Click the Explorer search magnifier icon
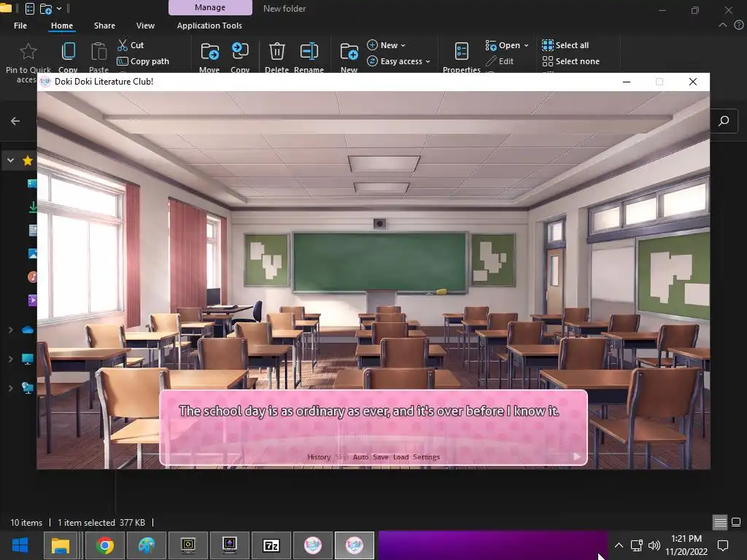The width and height of the screenshot is (747, 560). pos(724,121)
